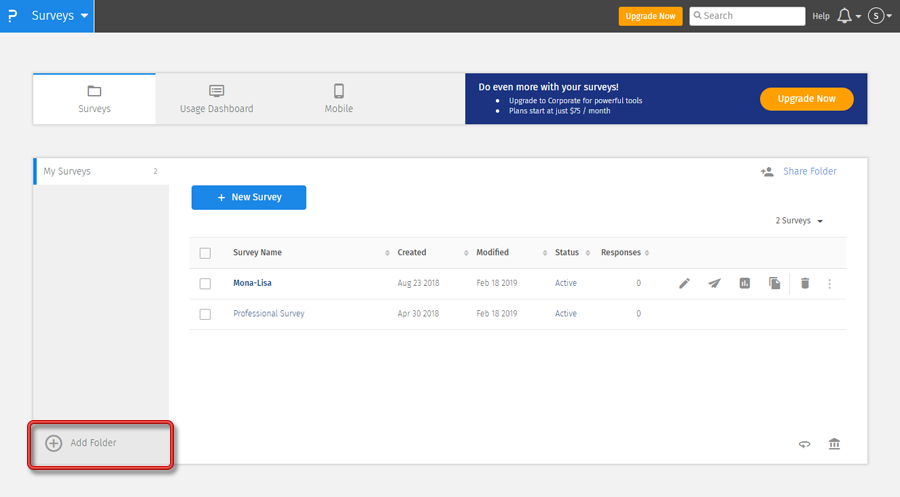
Task: Click the pencil edit icon for Mona-Lisa
Action: tap(685, 284)
